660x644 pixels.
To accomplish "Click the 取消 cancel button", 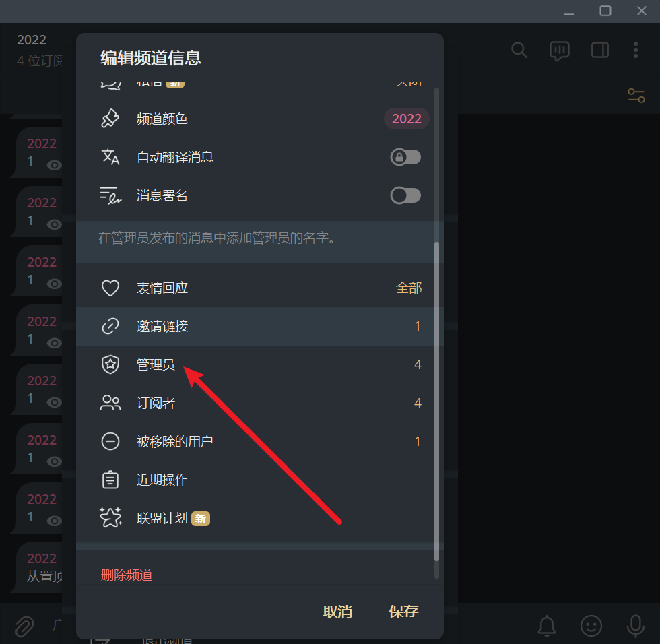I will click(x=337, y=612).
